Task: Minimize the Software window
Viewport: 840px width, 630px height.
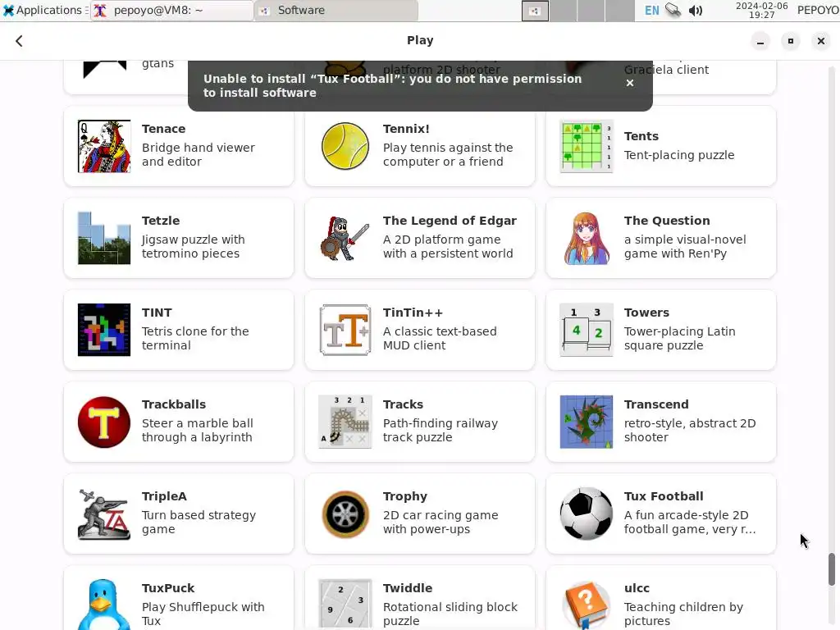Action: tap(760, 41)
